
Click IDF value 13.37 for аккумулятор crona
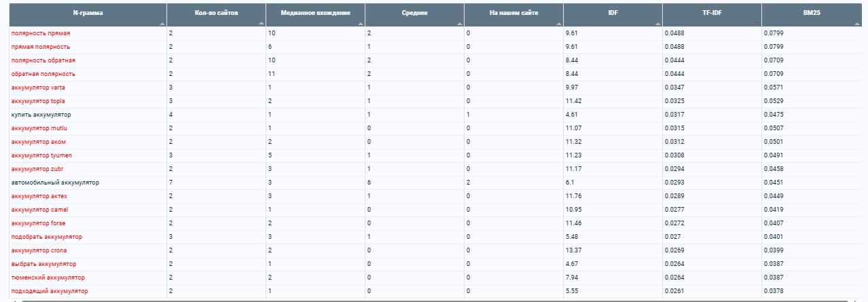coord(573,250)
